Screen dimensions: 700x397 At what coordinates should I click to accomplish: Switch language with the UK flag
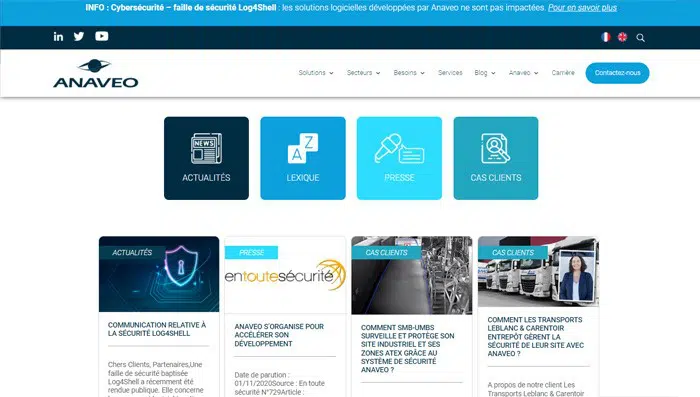pos(622,37)
